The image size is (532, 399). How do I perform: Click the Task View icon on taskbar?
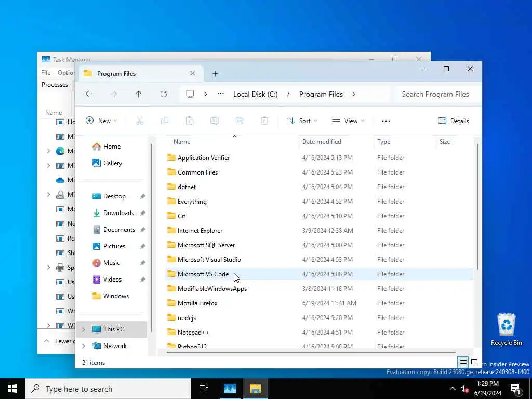tap(204, 389)
